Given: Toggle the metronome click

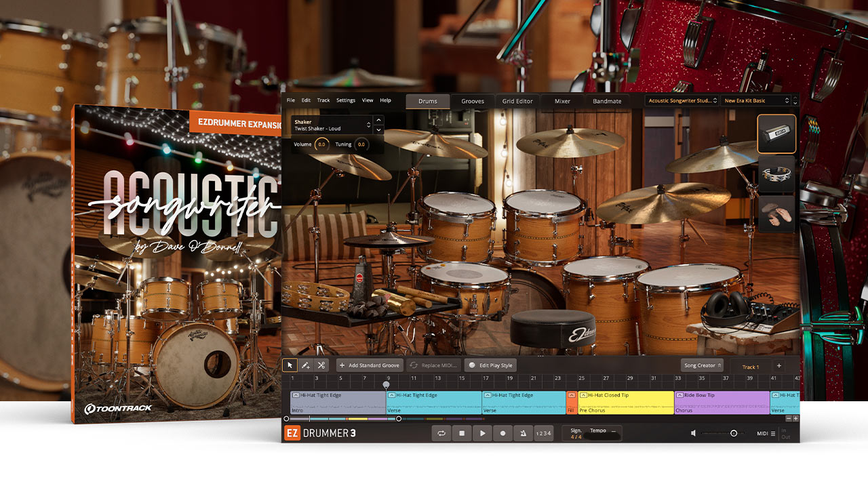Looking at the screenshot, I should pos(524,433).
